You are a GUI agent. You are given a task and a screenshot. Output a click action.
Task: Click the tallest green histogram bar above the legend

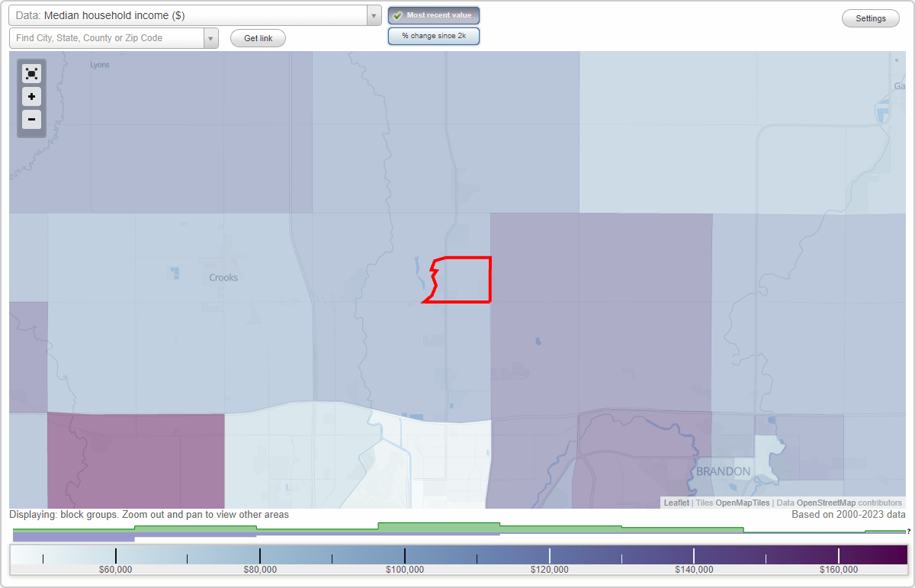tap(440, 528)
